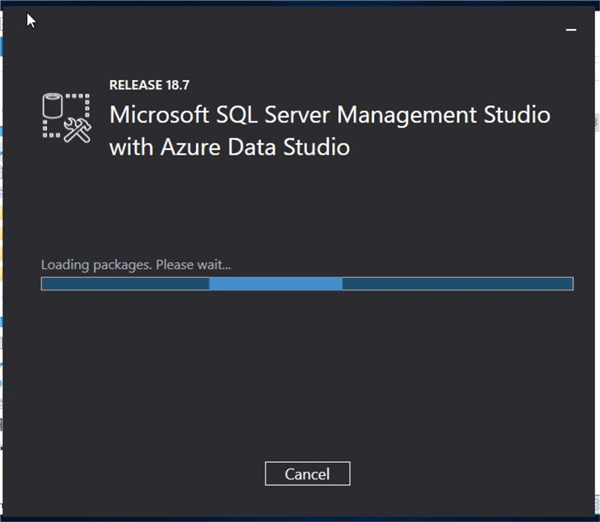Click the "RELEASE 18.7" label
The height and width of the screenshot is (522, 600).
click(x=152, y=85)
